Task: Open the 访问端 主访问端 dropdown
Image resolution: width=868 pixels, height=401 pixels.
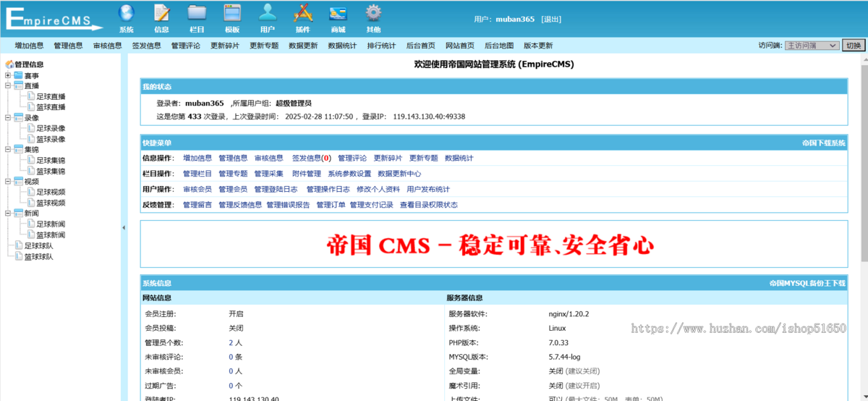Action: pyautogui.click(x=812, y=46)
